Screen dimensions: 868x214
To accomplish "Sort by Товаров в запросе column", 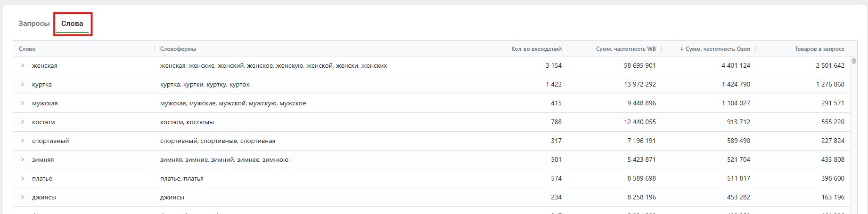I will (x=819, y=49).
